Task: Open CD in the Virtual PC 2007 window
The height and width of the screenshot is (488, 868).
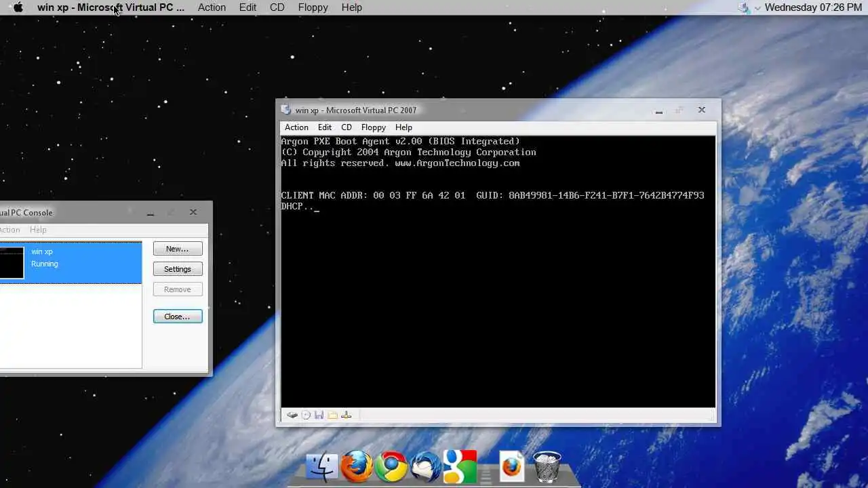Action: click(347, 127)
